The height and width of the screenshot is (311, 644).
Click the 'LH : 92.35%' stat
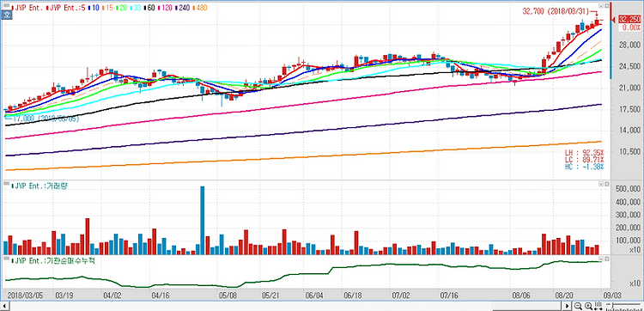pos(584,152)
